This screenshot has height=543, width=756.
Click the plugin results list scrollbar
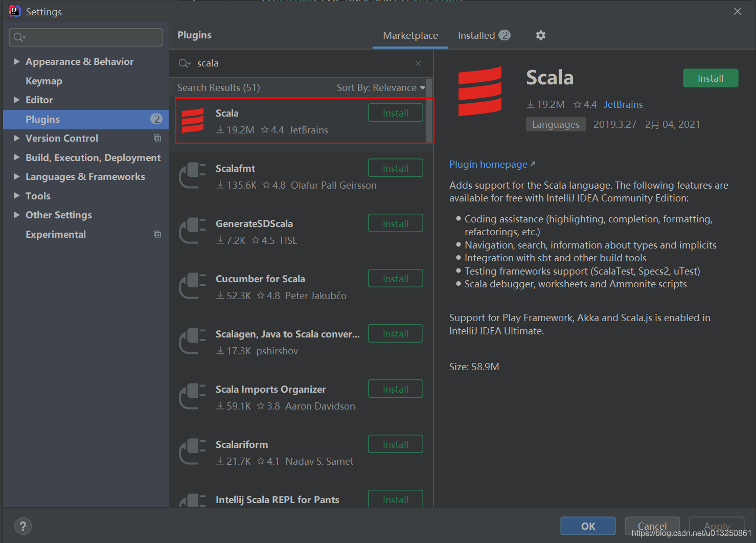[429, 111]
